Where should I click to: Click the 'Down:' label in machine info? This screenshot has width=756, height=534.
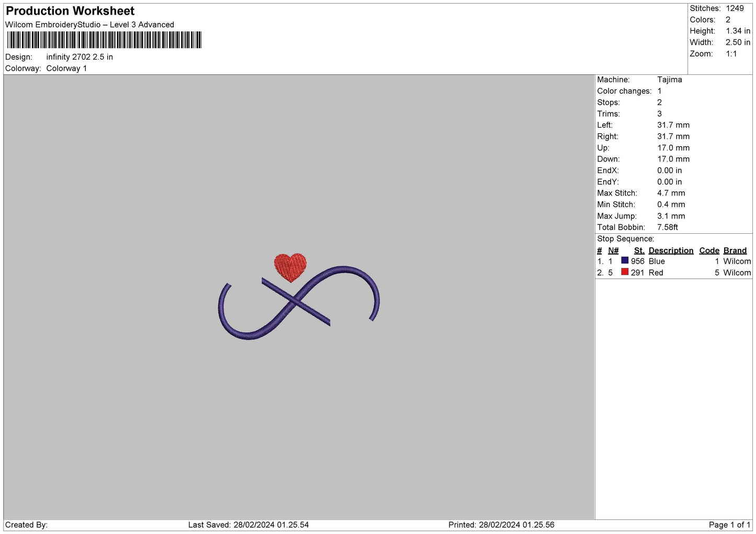(x=608, y=159)
